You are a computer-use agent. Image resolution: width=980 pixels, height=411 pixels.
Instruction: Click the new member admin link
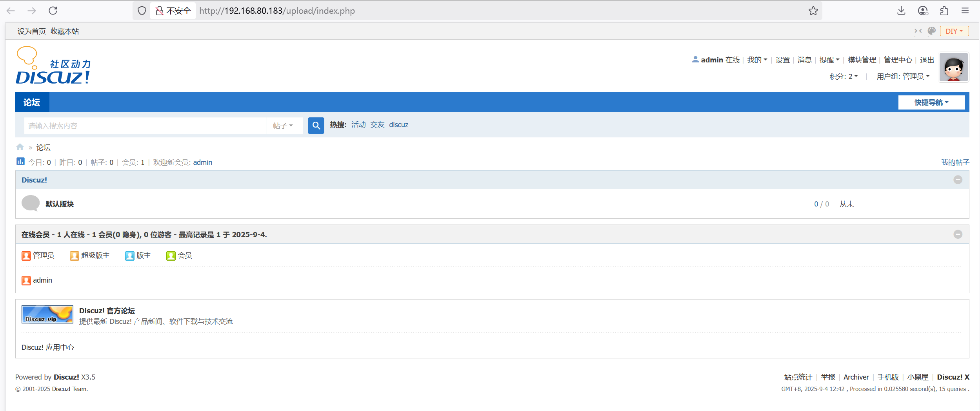point(202,162)
